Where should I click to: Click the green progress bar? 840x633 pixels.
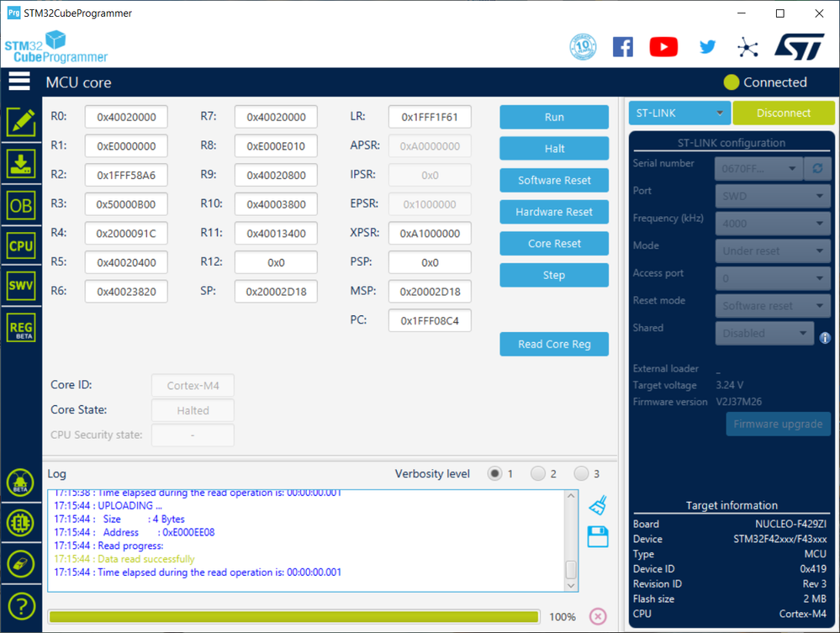293,616
